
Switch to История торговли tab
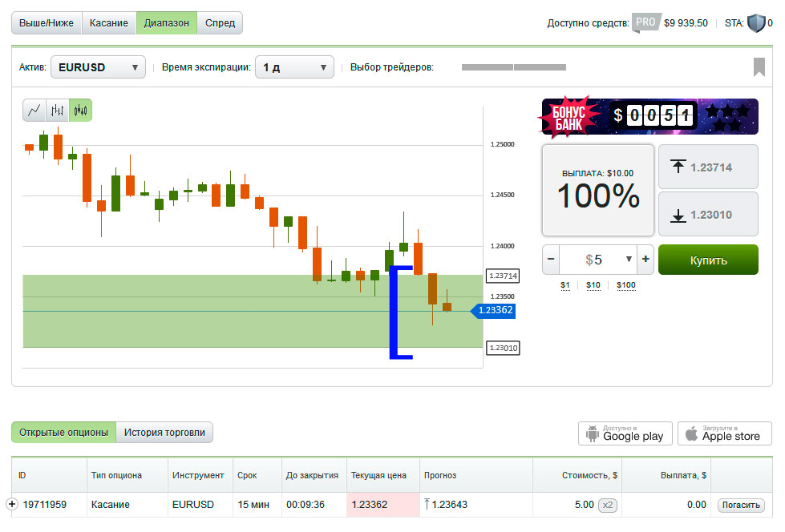pos(164,433)
